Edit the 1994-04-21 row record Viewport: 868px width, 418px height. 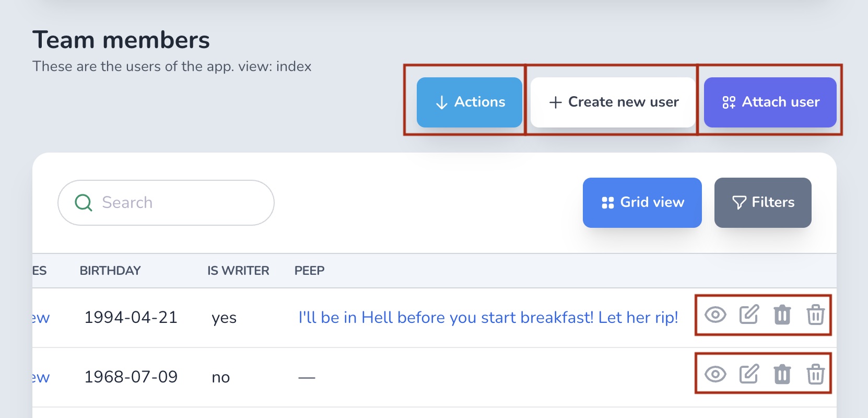point(749,315)
